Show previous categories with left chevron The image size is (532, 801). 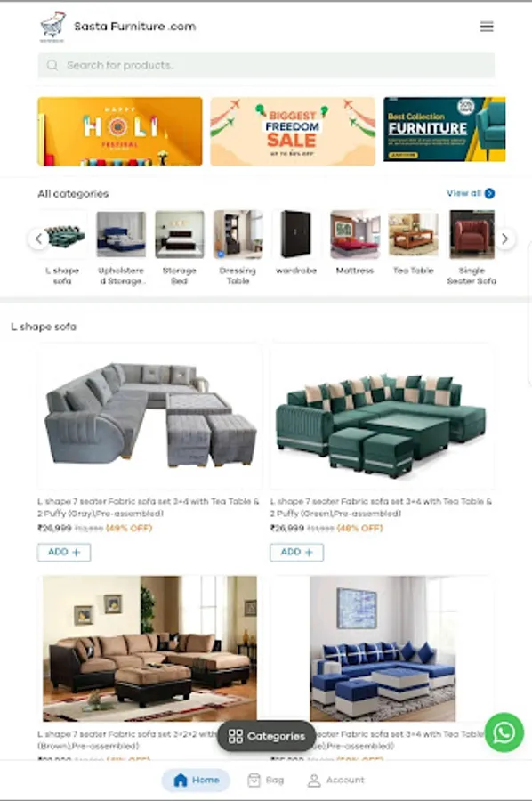tap(38, 239)
